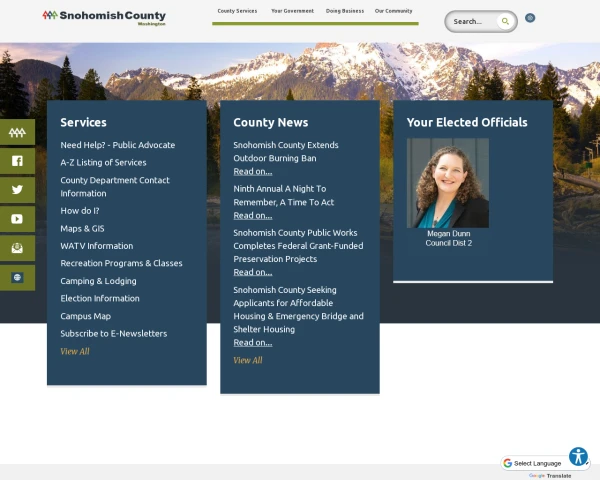Click the small globe icon beside search
Screen dimensions: 600x480
[530, 18]
